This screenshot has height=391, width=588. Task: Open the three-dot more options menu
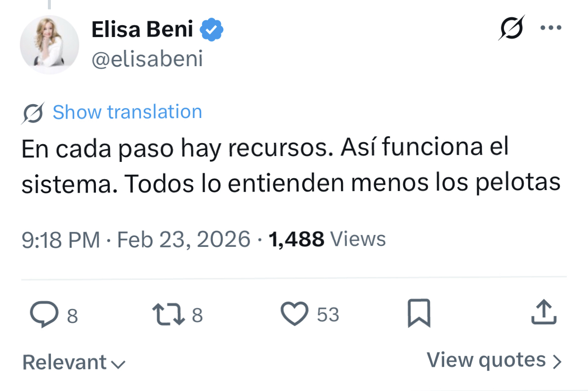point(551,28)
